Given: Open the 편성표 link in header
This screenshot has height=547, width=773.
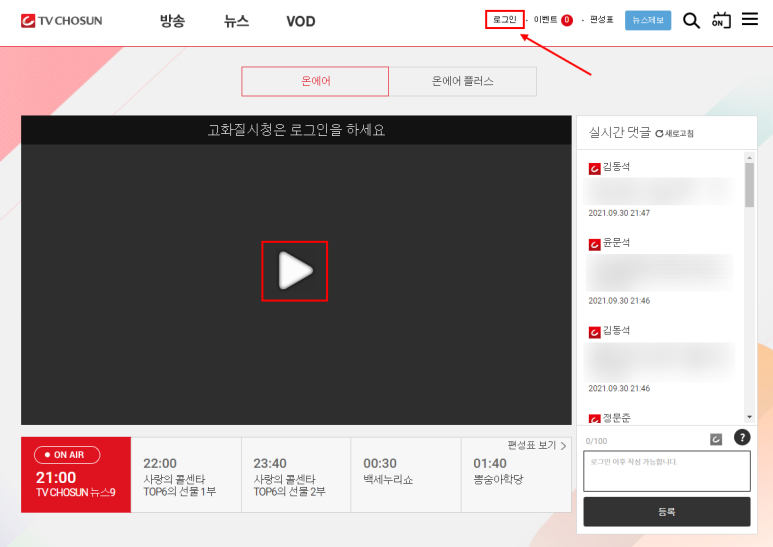Looking at the screenshot, I should 601,20.
